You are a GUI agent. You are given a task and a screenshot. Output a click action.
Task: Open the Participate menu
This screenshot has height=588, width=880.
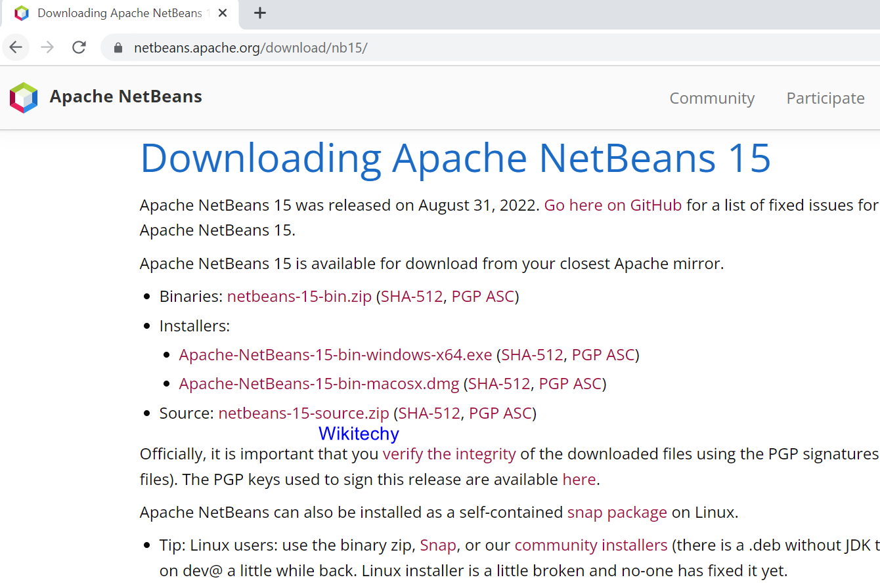[825, 98]
